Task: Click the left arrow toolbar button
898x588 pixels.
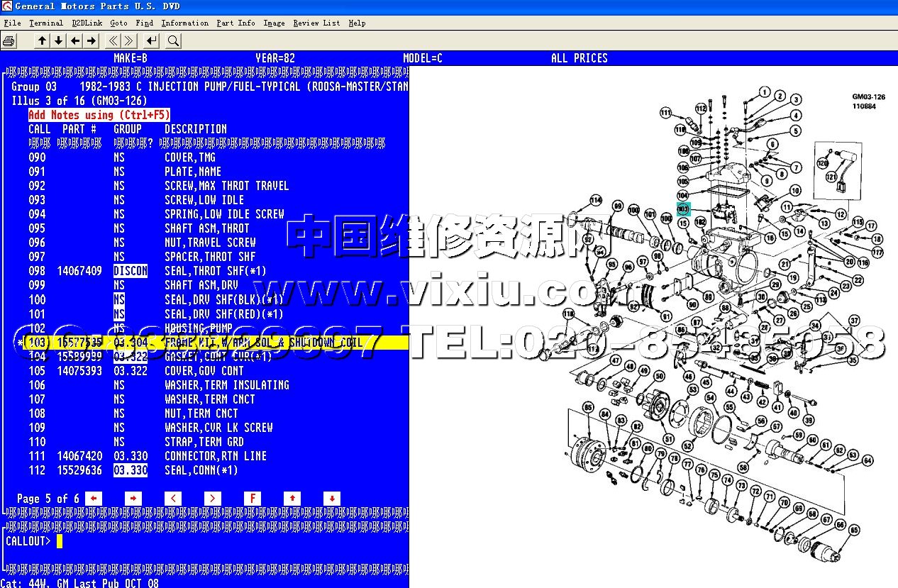Action: (75, 41)
